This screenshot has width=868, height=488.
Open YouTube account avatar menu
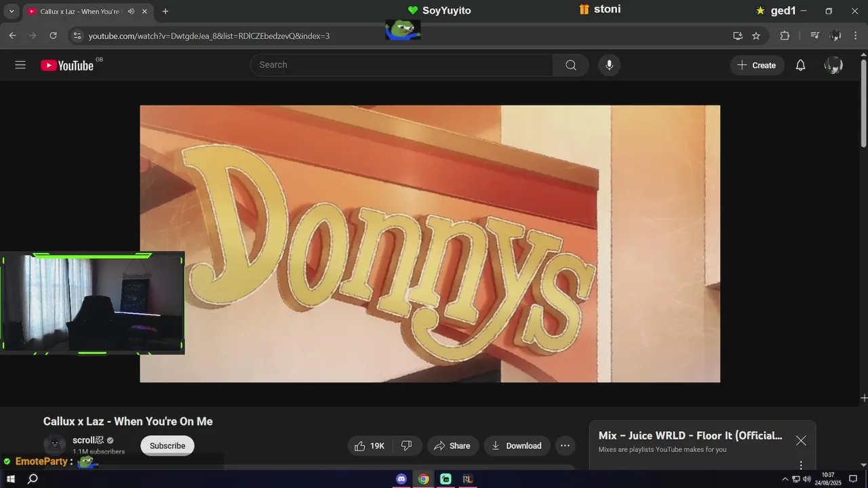click(x=833, y=65)
